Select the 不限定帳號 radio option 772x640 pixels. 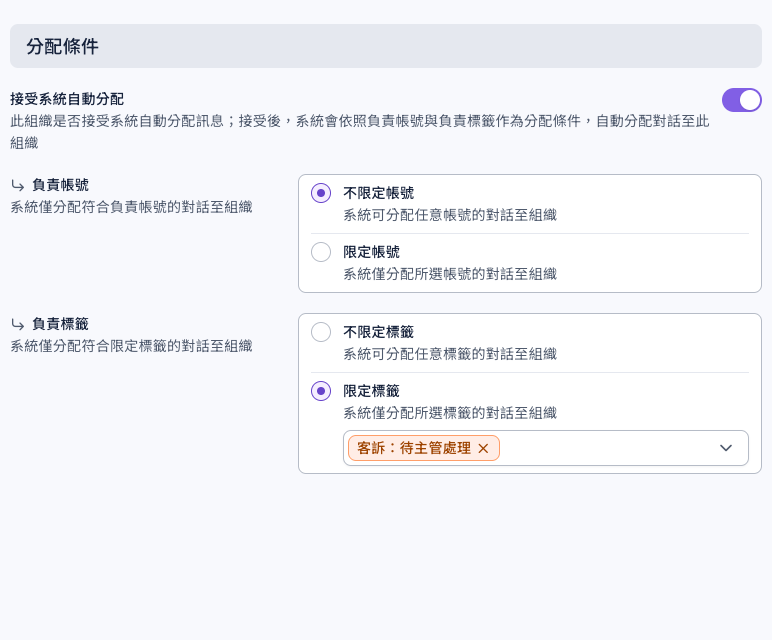(321, 193)
